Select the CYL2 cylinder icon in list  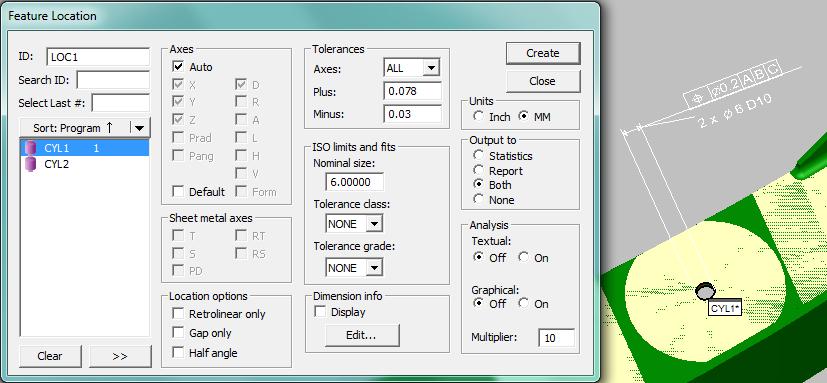31,164
